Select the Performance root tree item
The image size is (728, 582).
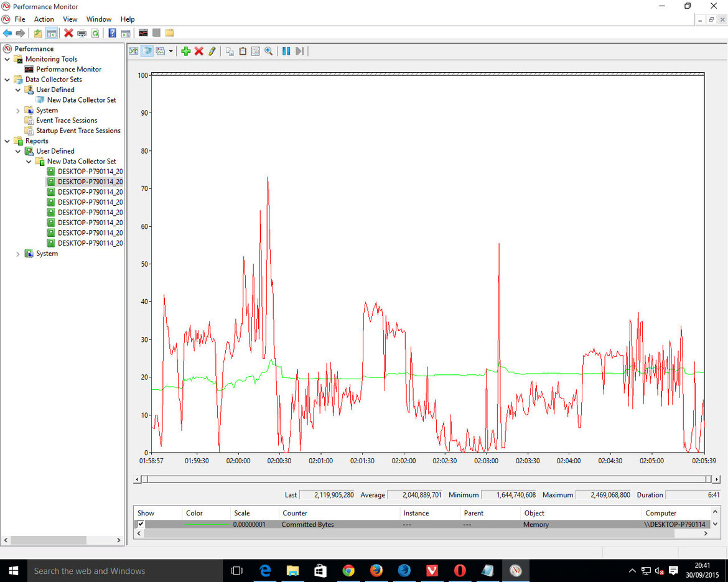[x=34, y=48]
